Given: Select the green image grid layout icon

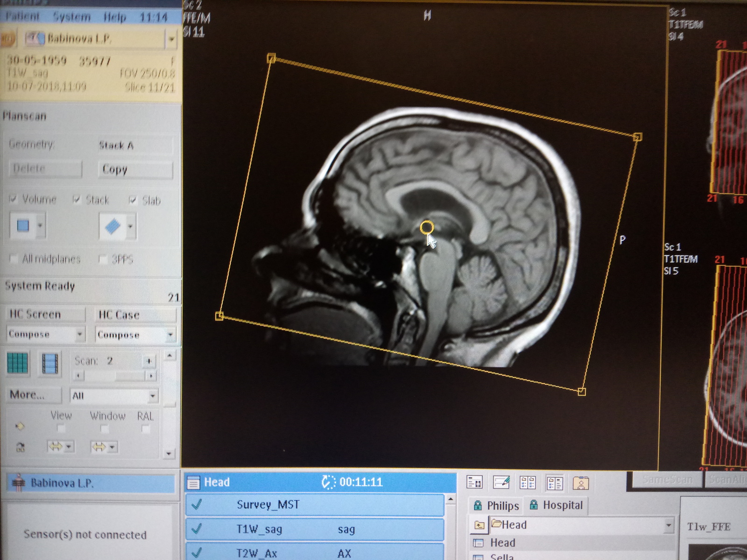Looking at the screenshot, I should coord(18,364).
